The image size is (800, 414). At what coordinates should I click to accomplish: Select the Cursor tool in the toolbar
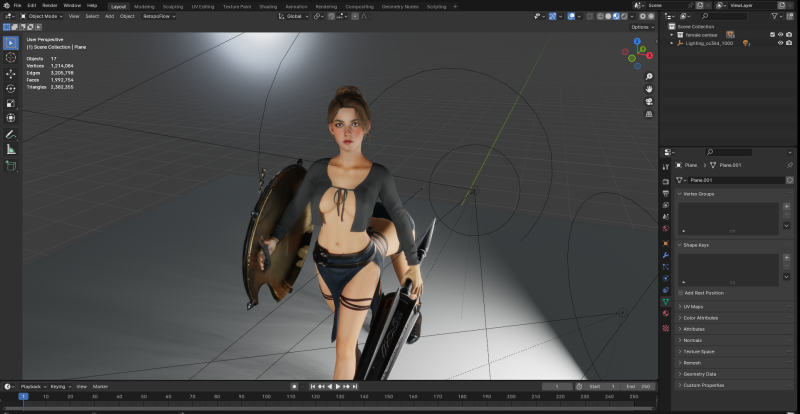click(x=11, y=58)
